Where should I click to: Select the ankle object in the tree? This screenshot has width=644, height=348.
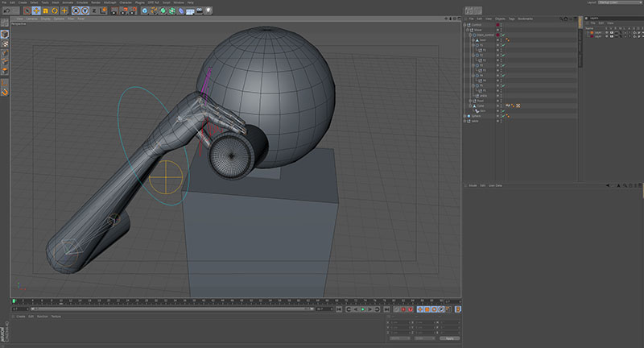484,96
